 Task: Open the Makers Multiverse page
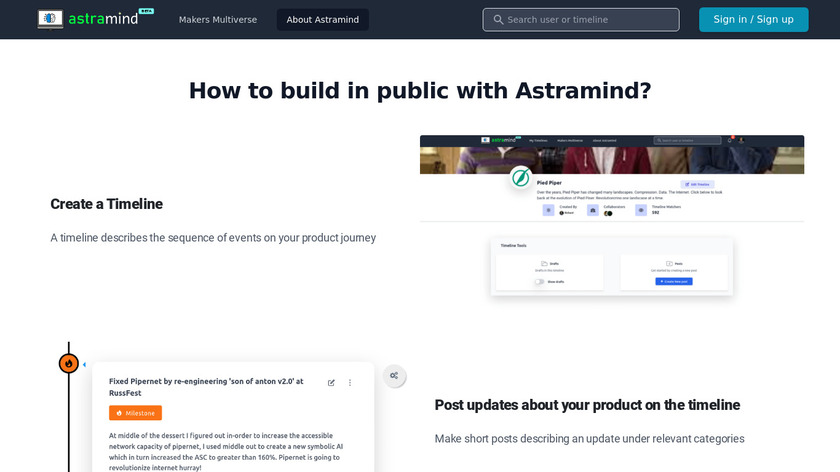[218, 20]
